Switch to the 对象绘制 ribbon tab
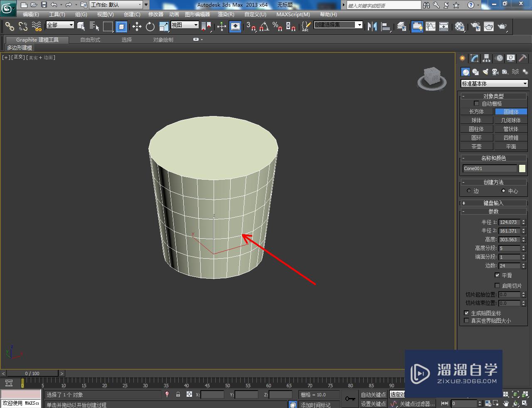The height and width of the screenshot is (408, 532). pos(163,40)
